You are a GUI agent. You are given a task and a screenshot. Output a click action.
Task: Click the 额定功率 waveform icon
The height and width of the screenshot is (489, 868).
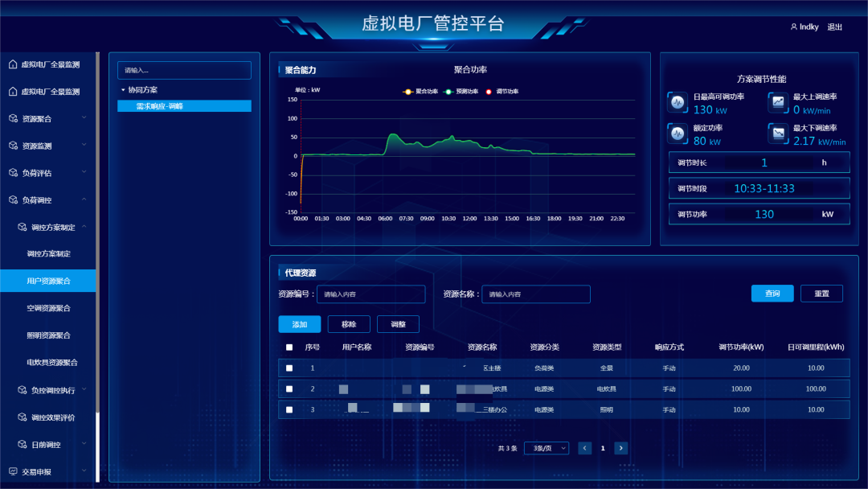pyautogui.click(x=677, y=134)
